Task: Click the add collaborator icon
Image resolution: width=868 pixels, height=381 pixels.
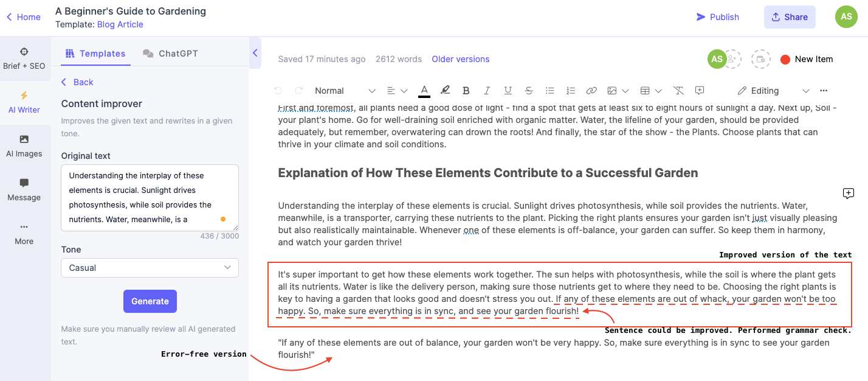Action: (733, 59)
